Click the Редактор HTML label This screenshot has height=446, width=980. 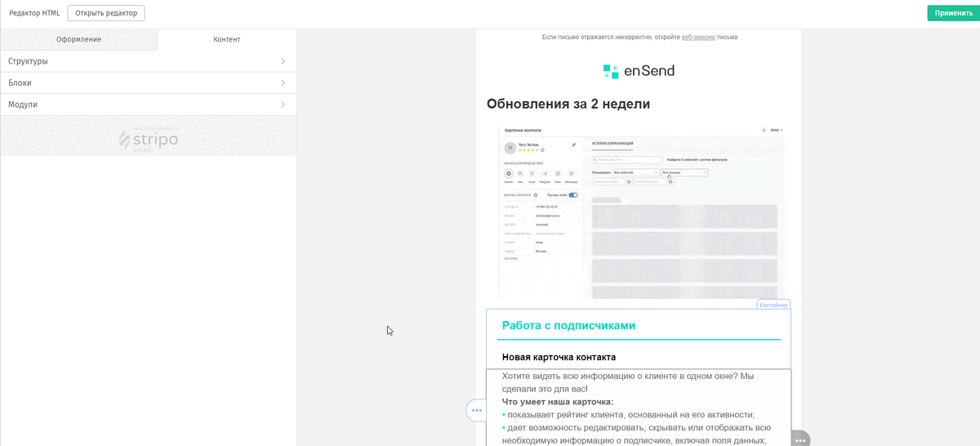[34, 13]
